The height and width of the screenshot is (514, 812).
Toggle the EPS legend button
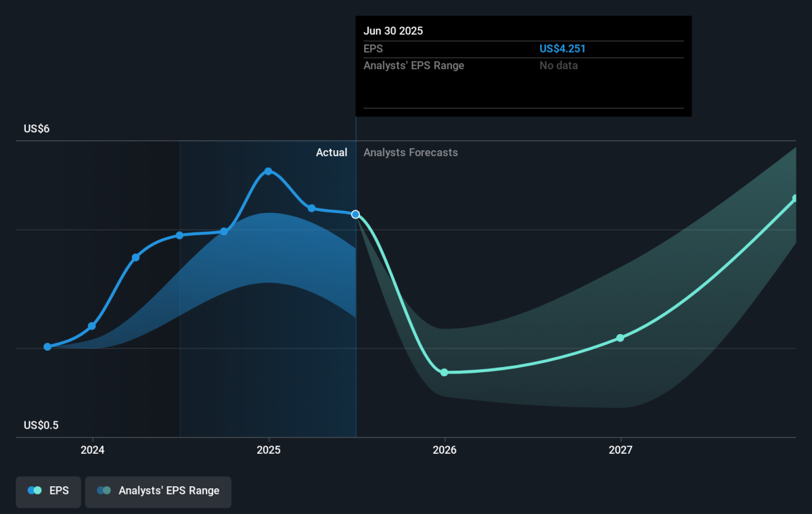click(x=49, y=491)
